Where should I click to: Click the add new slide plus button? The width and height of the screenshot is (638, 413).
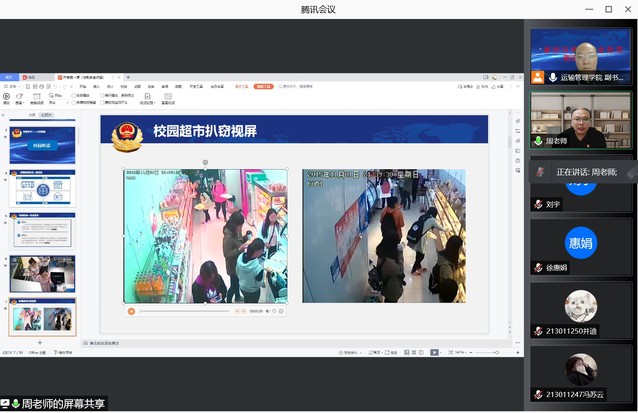click(x=40, y=343)
